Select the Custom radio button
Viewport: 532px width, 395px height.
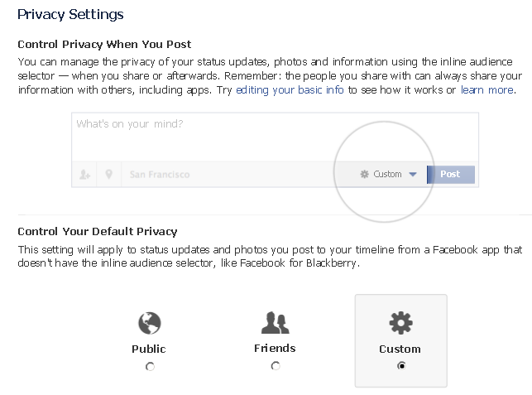pos(401,366)
